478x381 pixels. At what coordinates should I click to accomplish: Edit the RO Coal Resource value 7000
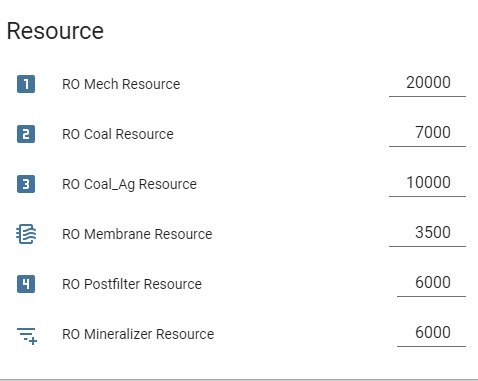tap(427, 133)
